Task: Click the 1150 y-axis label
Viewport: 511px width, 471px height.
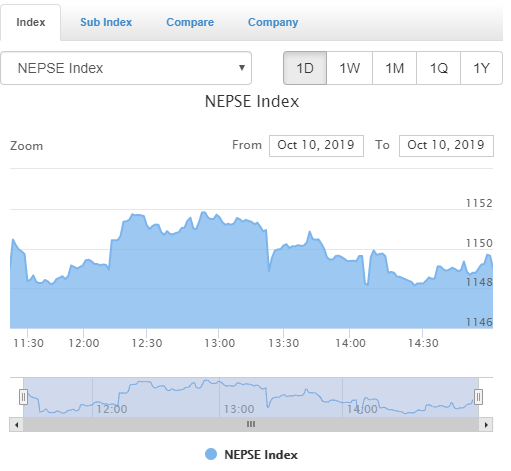Action: coord(479,243)
